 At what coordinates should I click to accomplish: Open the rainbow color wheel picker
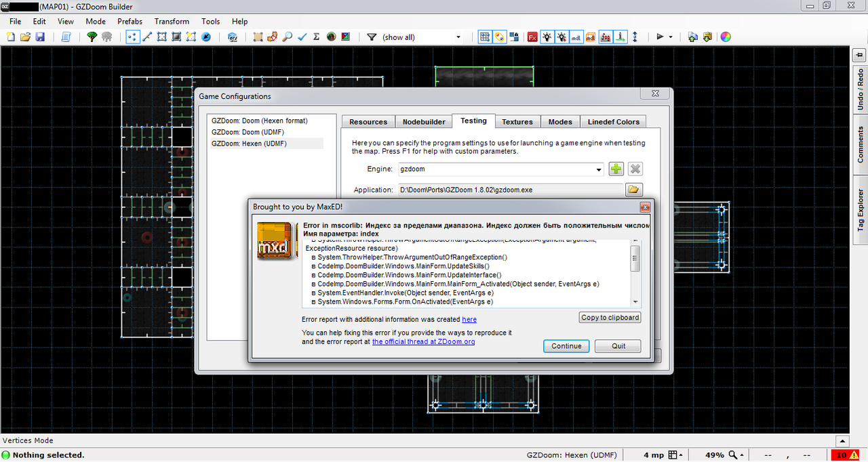pos(726,37)
